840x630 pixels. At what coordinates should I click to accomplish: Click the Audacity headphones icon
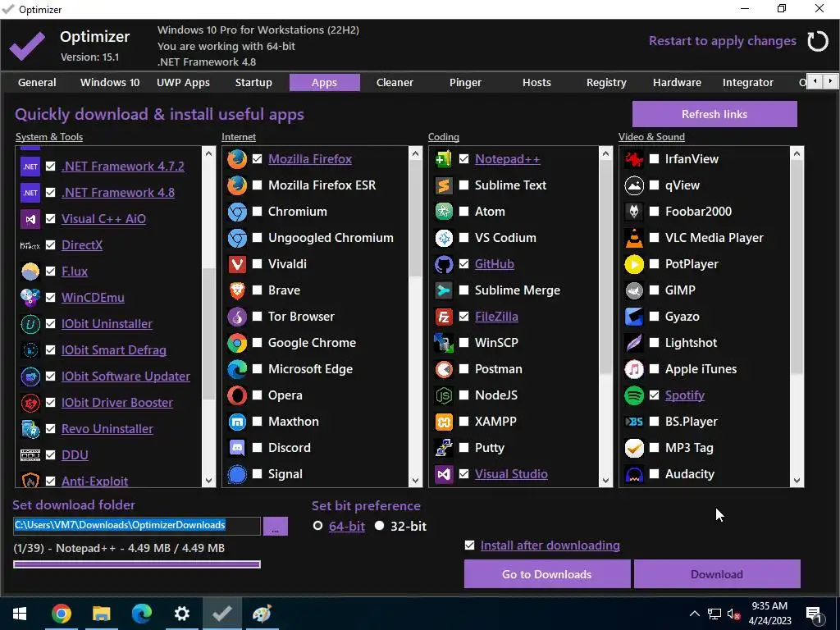(x=634, y=474)
